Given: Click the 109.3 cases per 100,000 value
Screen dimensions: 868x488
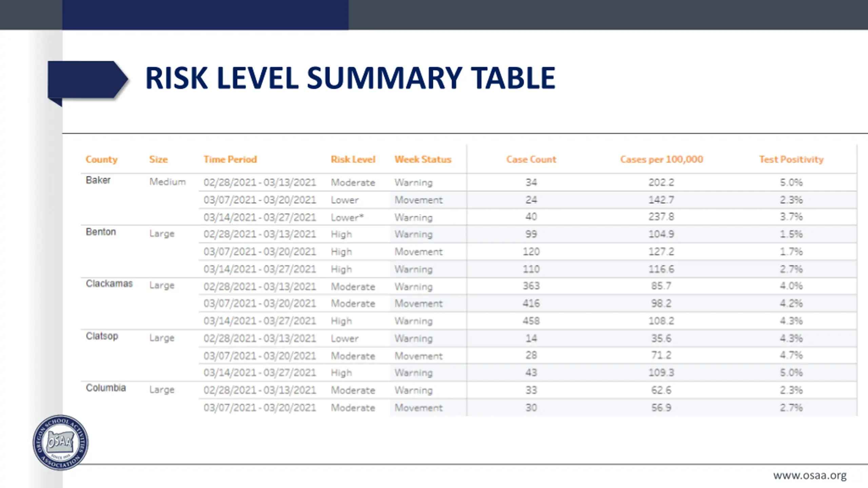Looking at the screenshot, I should [661, 373].
